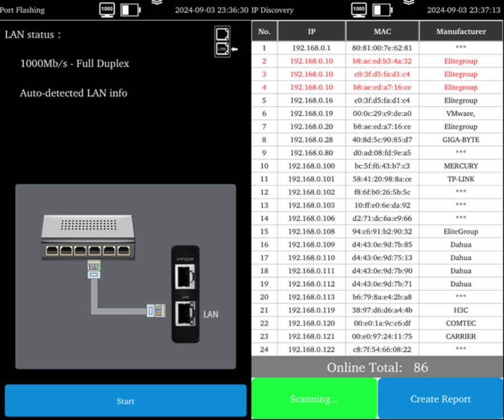
Task: Click the green Scanning... button
Action: click(x=314, y=399)
